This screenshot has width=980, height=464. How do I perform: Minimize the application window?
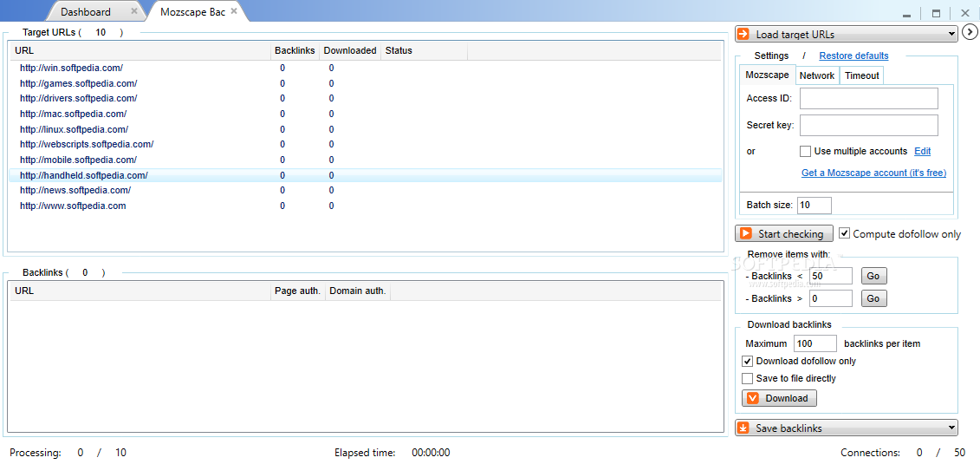pyautogui.click(x=907, y=14)
